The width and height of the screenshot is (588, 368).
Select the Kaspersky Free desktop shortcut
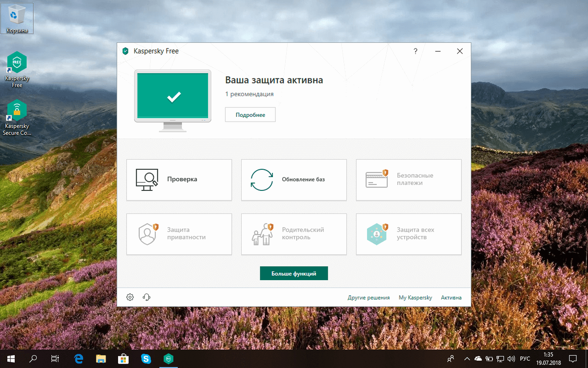(x=17, y=69)
